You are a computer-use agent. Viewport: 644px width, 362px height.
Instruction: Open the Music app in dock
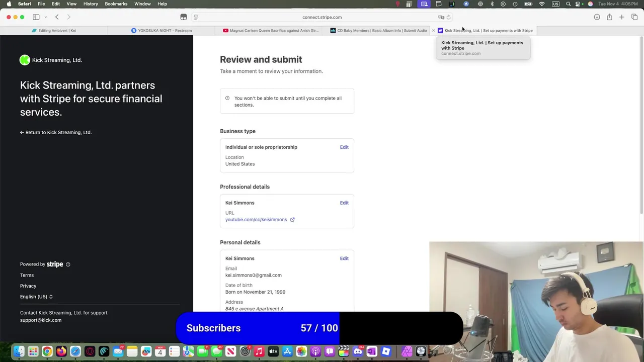(x=259, y=351)
